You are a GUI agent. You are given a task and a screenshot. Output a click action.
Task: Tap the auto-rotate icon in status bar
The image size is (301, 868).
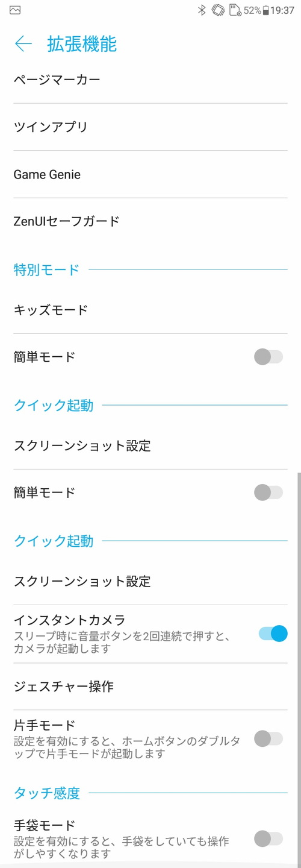tap(218, 10)
